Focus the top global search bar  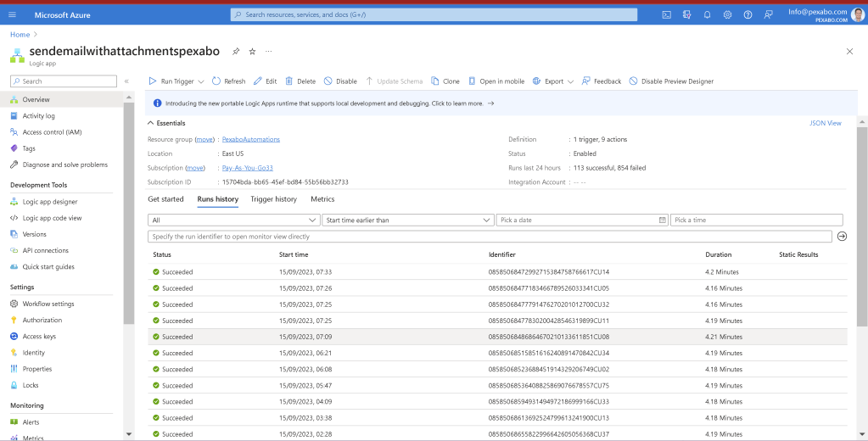pos(434,15)
